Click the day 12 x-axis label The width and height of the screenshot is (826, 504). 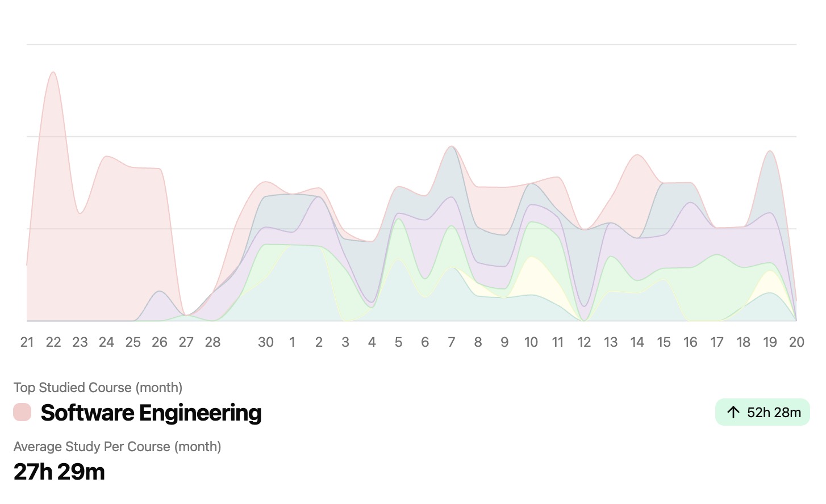[584, 342]
